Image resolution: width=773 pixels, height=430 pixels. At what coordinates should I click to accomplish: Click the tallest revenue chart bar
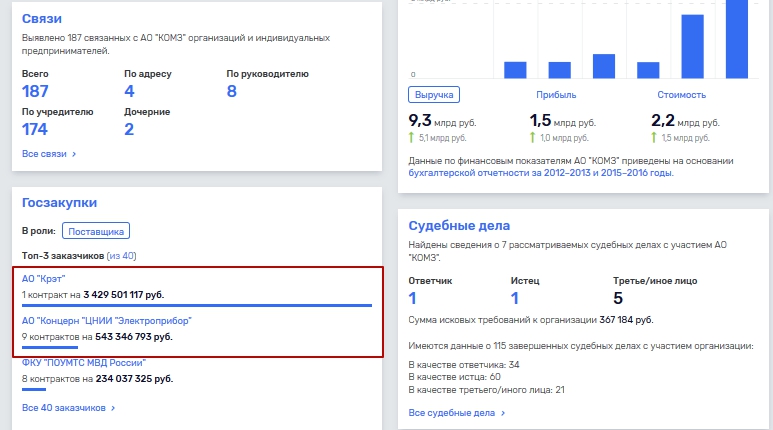(737, 39)
